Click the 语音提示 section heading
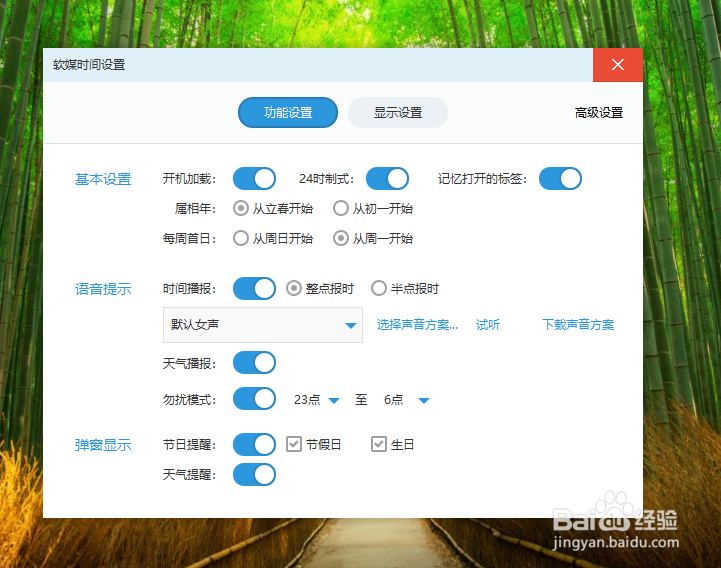This screenshot has width=721, height=568. click(x=103, y=289)
